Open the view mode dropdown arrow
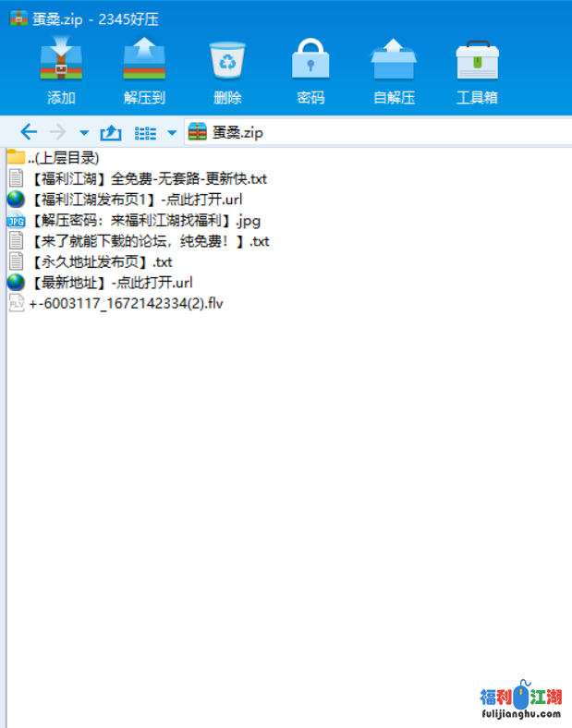Screen dimensions: 572x728 coord(172,133)
